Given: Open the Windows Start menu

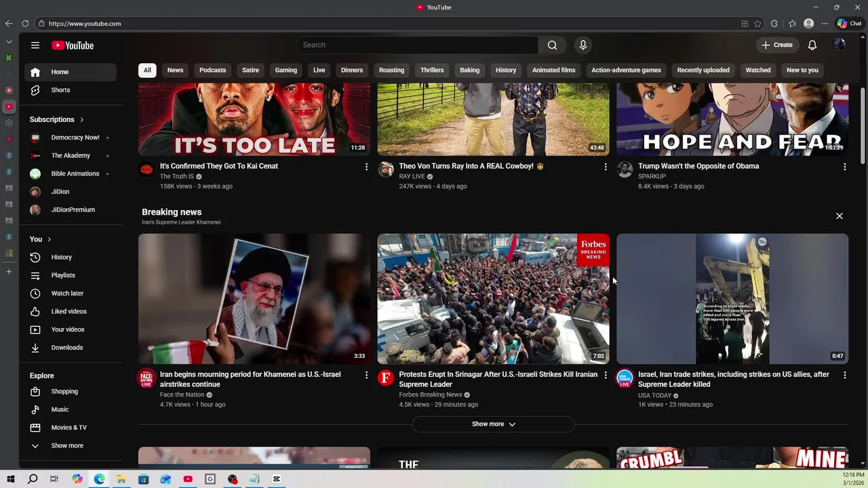Looking at the screenshot, I should [x=11, y=479].
